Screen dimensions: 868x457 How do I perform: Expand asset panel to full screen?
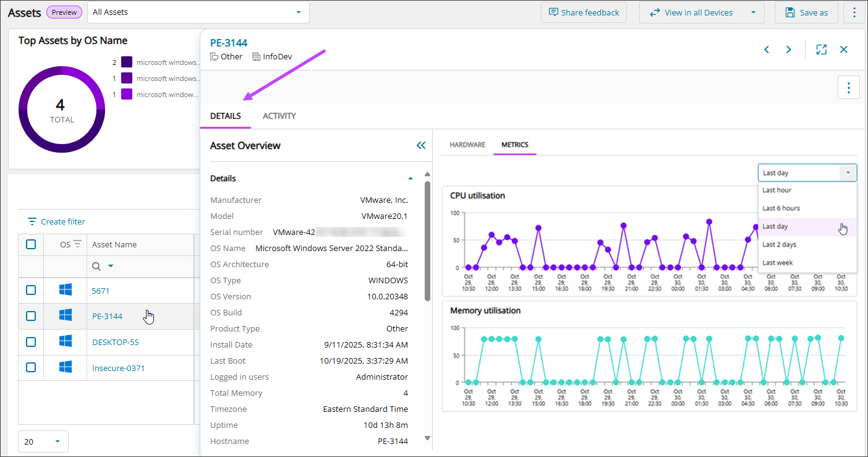tap(821, 49)
